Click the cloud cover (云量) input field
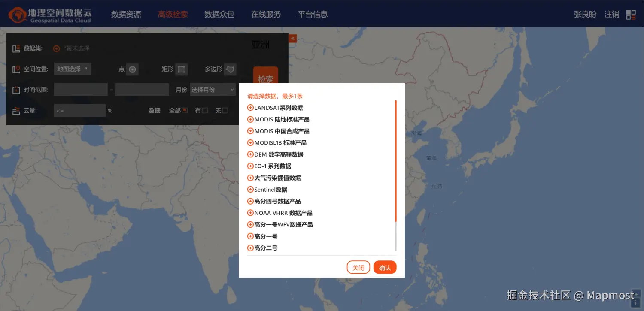The width and height of the screenshot is (644, 311). (x=80, y=111)
